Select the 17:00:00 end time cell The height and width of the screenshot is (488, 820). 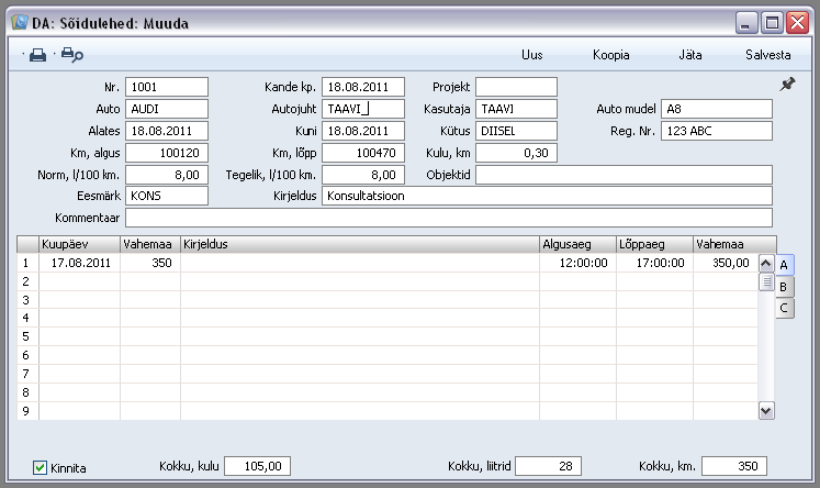pyautogui.click(x=655, y=263)
